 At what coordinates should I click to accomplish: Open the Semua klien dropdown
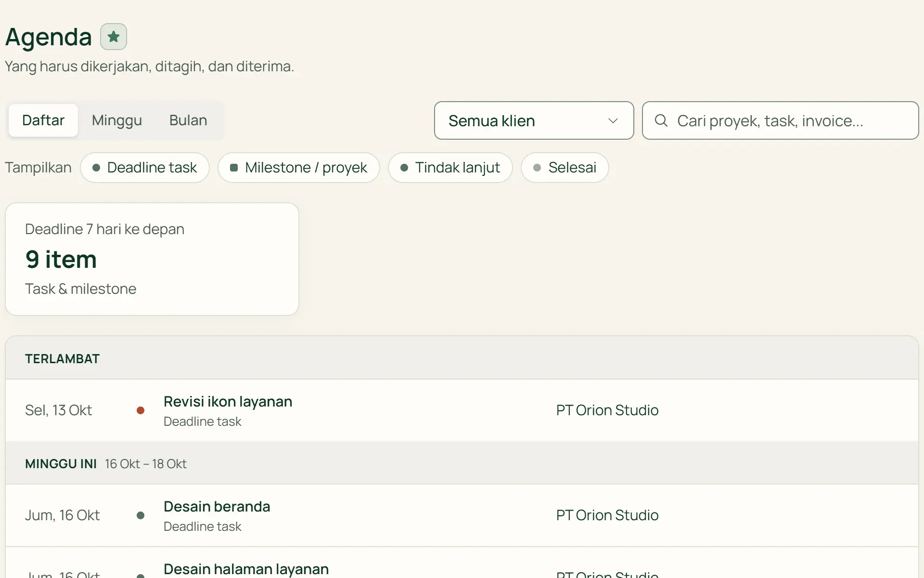534,120
